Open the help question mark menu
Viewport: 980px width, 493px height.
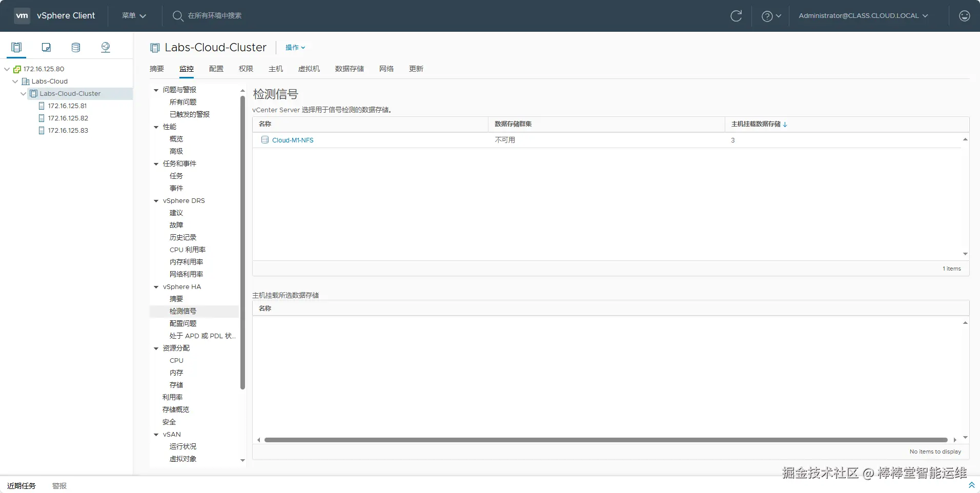click(771, 16)
